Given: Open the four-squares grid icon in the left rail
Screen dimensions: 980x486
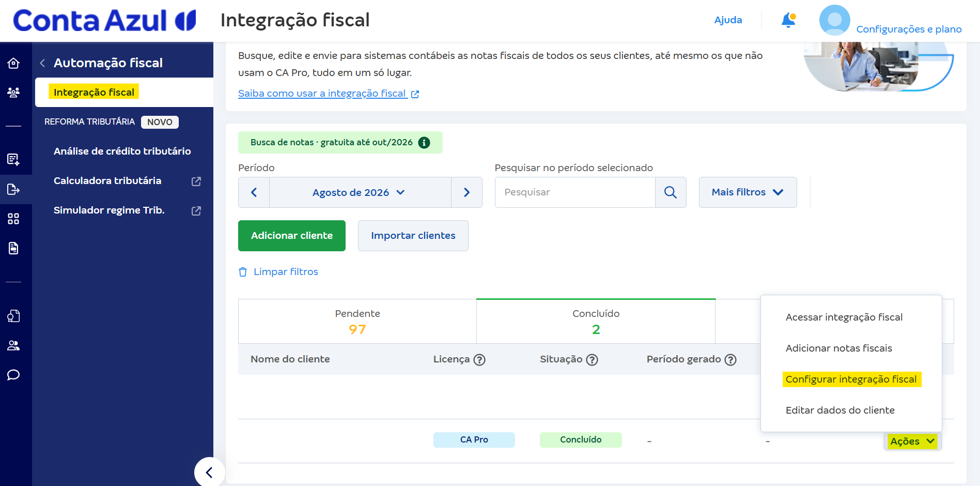Looking at the screenshot, I should 13,219.
